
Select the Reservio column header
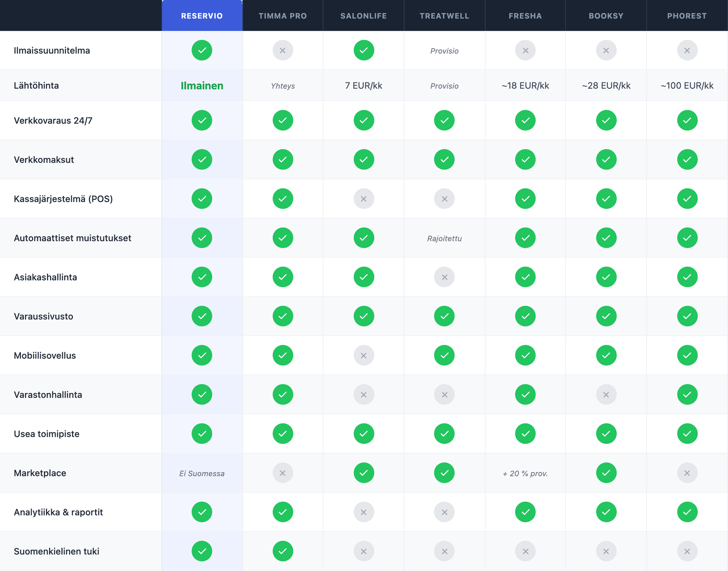click(202, 16)
